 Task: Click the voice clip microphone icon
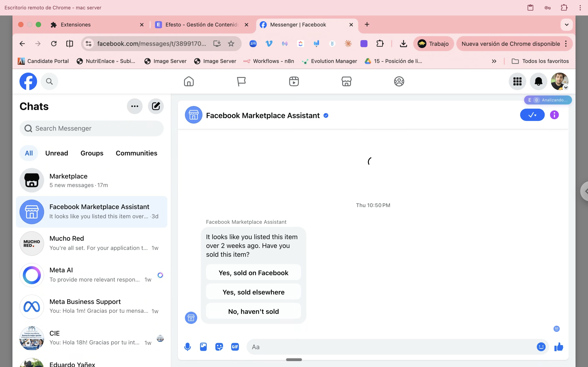point(187,347)
